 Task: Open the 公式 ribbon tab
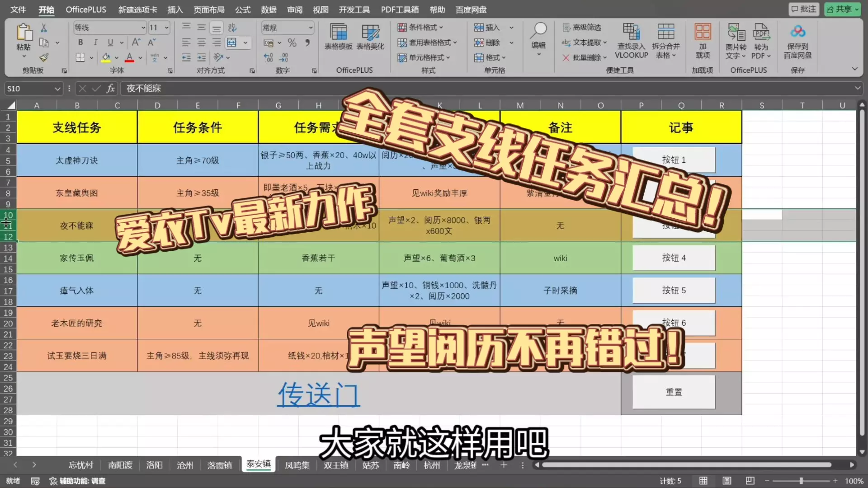243,9
